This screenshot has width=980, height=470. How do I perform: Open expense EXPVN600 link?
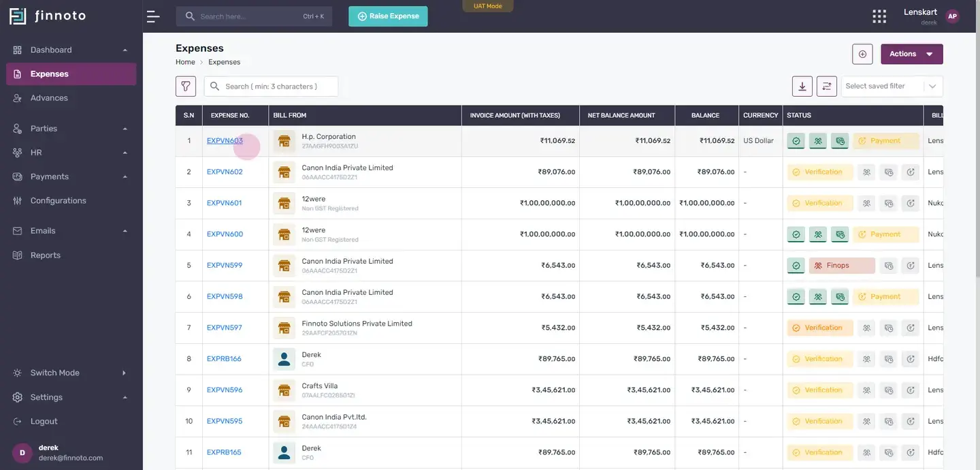[x=225, y=234]
